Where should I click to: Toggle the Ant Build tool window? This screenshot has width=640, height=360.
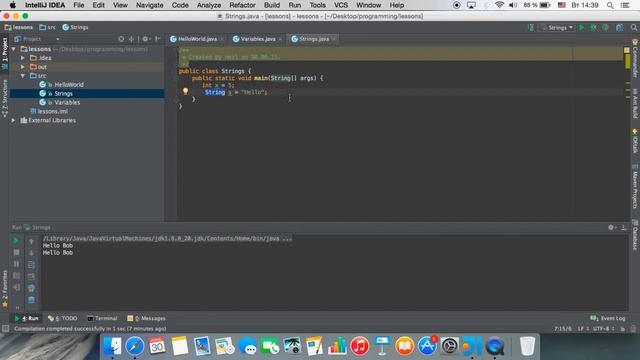click(635, 103)
